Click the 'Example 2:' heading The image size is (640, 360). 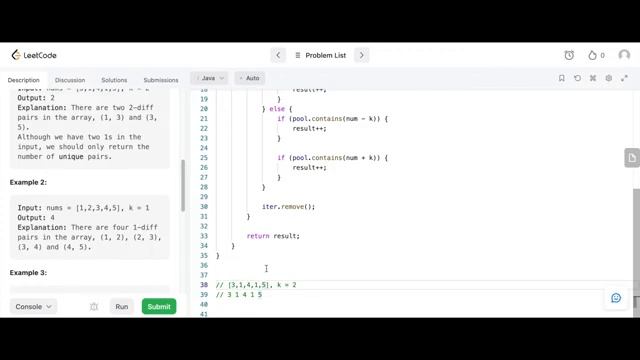click(28, 182)
